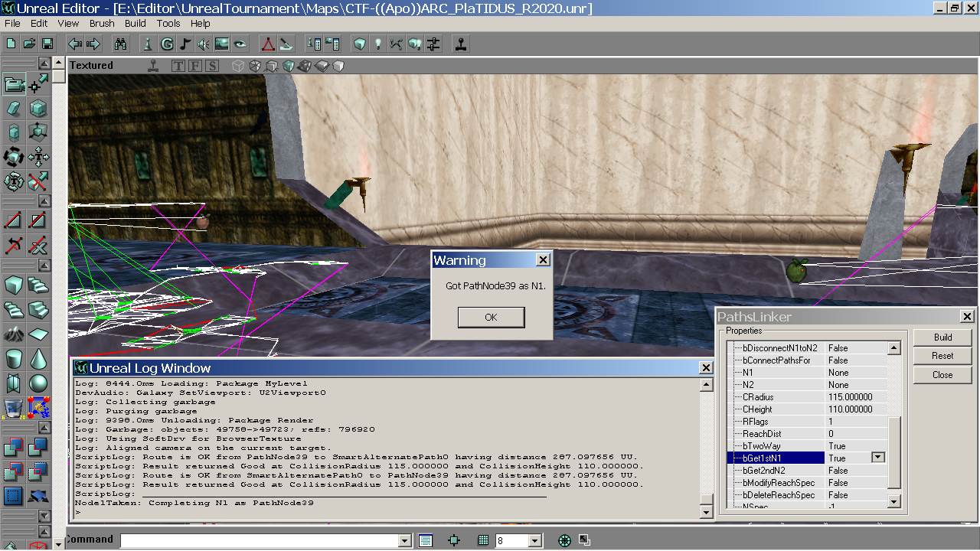980x551 pixels.
Task: Build Geometry cube icon in toolbar
Action: [x=359, y=44]
